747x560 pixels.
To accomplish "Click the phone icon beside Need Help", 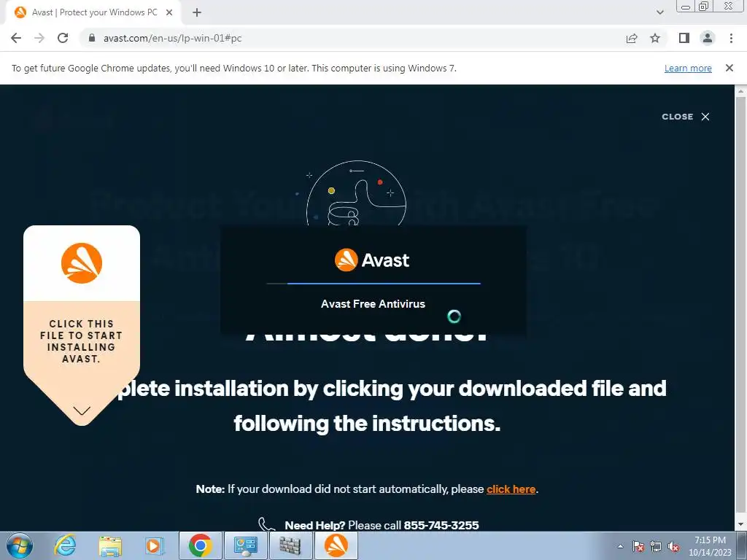I will [x=266, y=524].
